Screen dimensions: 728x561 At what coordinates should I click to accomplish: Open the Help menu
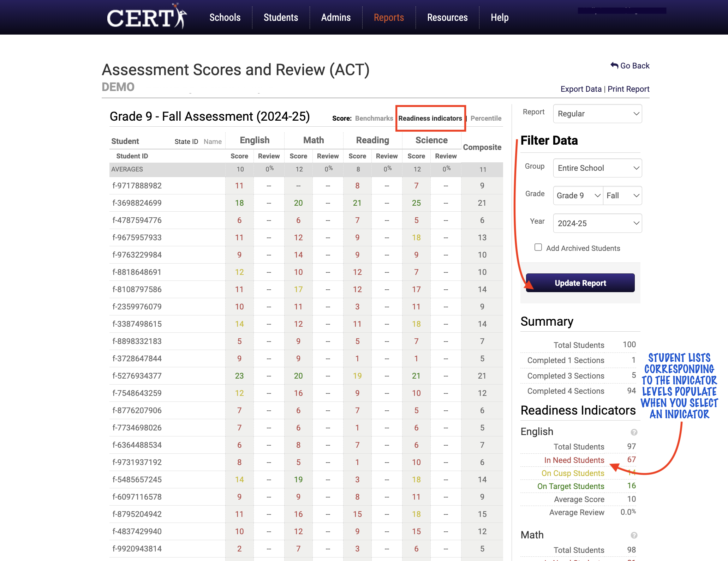click(x=499, y=17)
